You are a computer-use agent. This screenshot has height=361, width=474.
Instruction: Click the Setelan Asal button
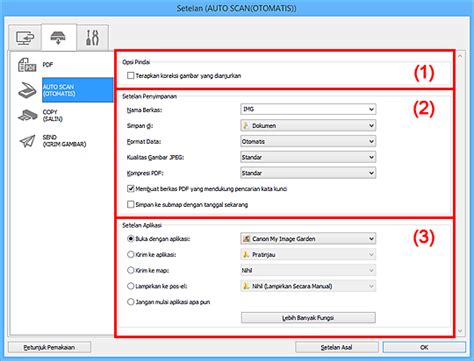point(336,347)
